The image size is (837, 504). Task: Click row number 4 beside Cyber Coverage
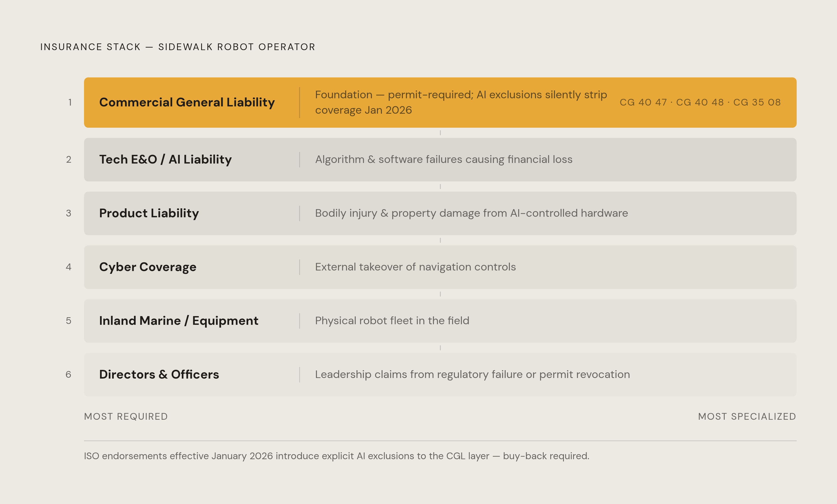click(69, 267)
